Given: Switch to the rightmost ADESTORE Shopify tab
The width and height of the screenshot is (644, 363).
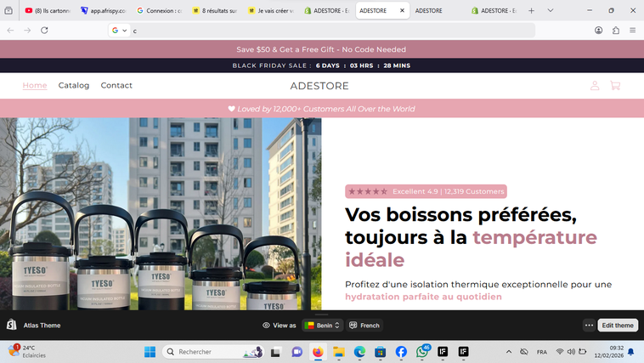Looking at the screenshot, I should (494, 11).
